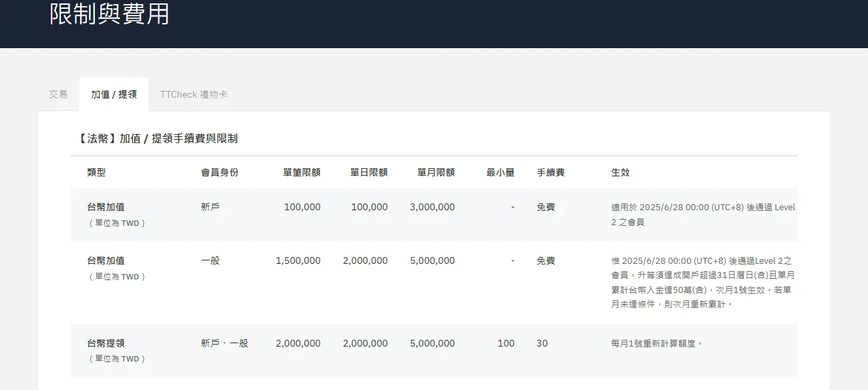This screenshot has height=390, width=868.
Task: Select the 加值 / 提領 tab
Action: [x=114, y=94]
